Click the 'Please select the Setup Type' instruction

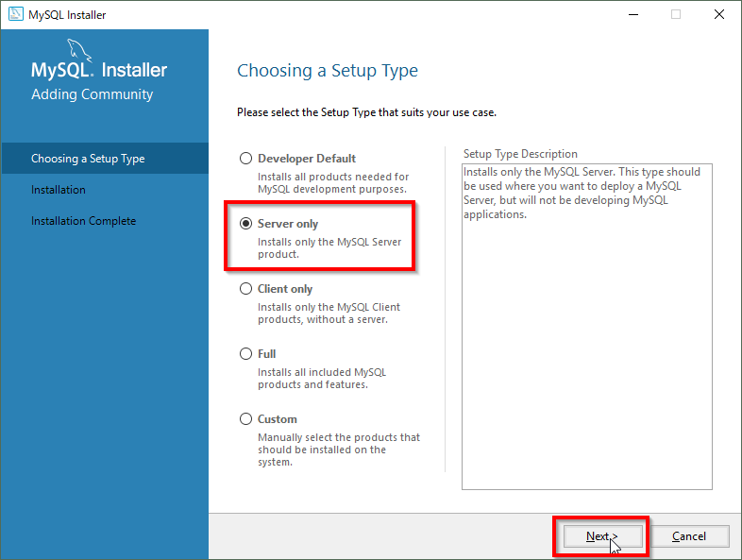coord(366,112)
